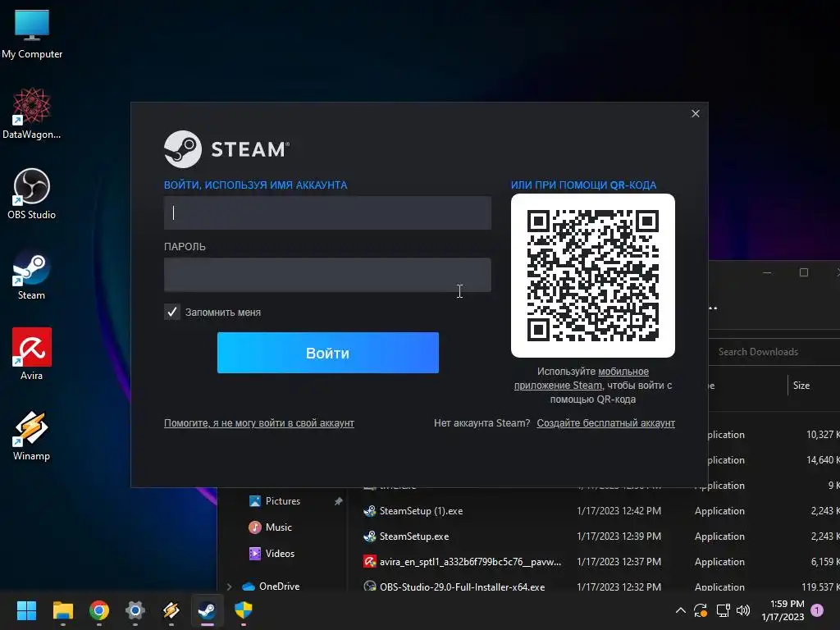Maximize the File Explorer window
Image resolution: width=840 pixels, height=630 pixels.
click(x=804, y=272)
